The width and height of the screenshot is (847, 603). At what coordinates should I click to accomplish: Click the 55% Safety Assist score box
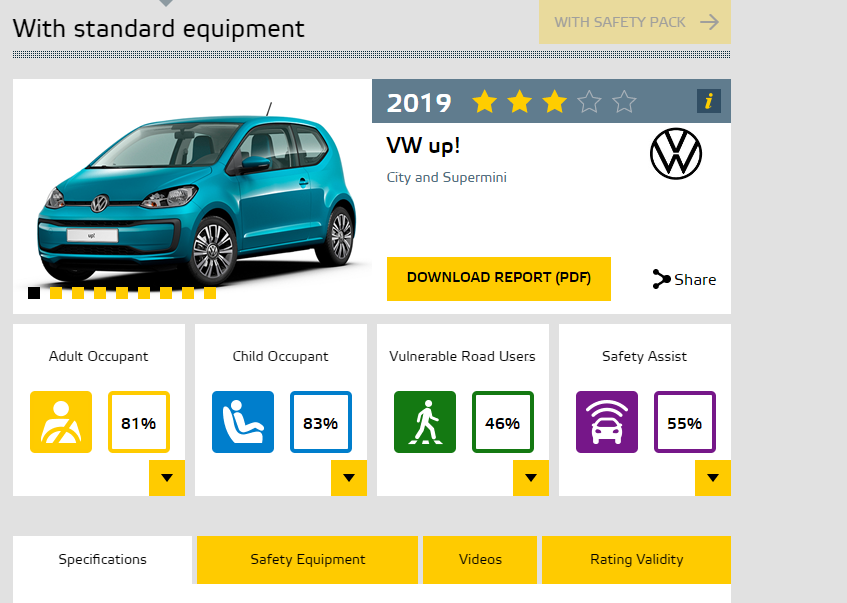point(685,422)
